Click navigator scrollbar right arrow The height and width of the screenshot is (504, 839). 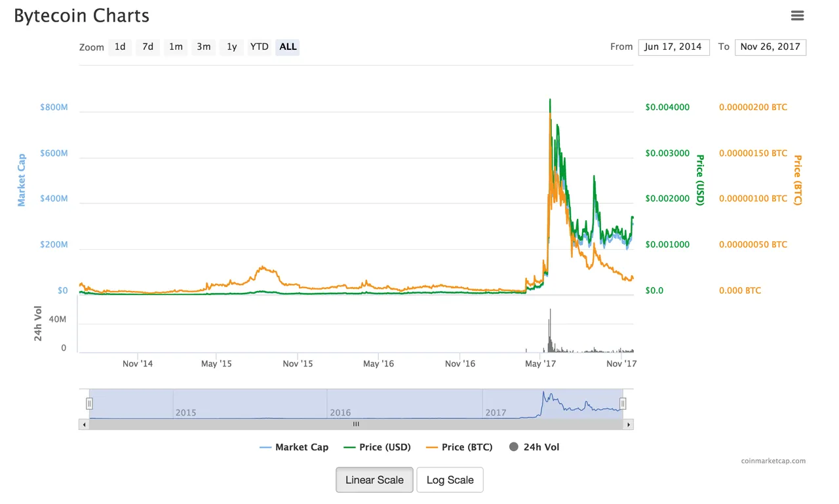[629, 425]
